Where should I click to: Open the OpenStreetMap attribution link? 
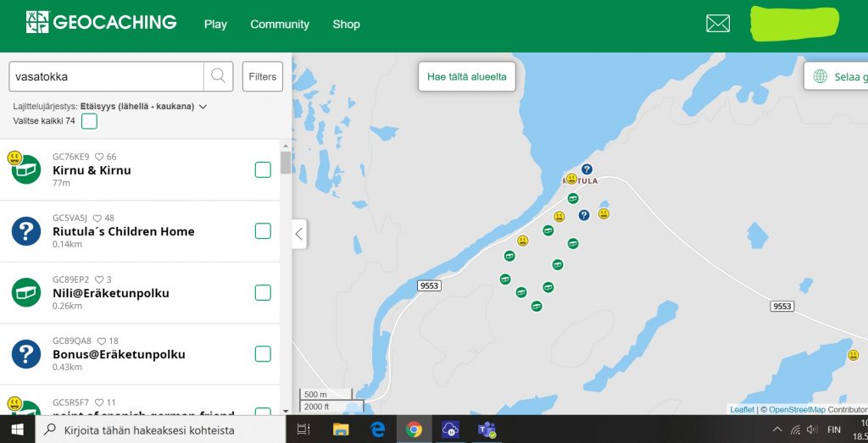coord(797,410)
